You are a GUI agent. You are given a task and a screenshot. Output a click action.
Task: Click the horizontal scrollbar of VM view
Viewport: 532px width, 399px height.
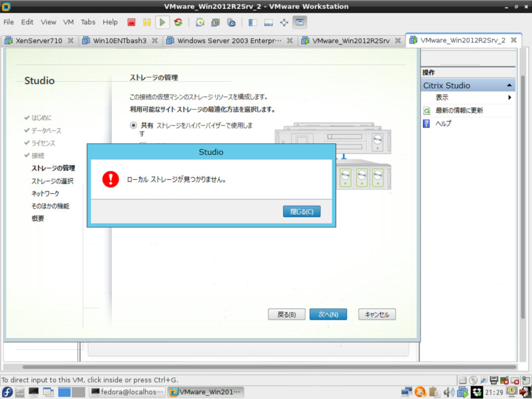point(270,367)
